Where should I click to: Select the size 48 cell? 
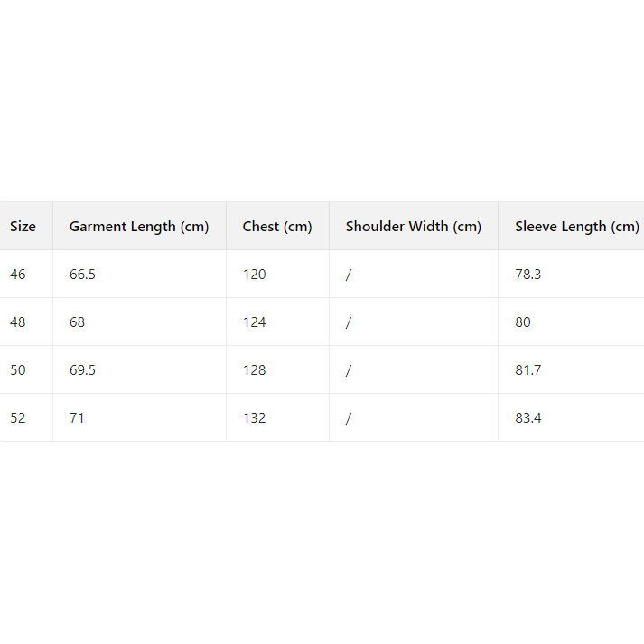point(18,322)
